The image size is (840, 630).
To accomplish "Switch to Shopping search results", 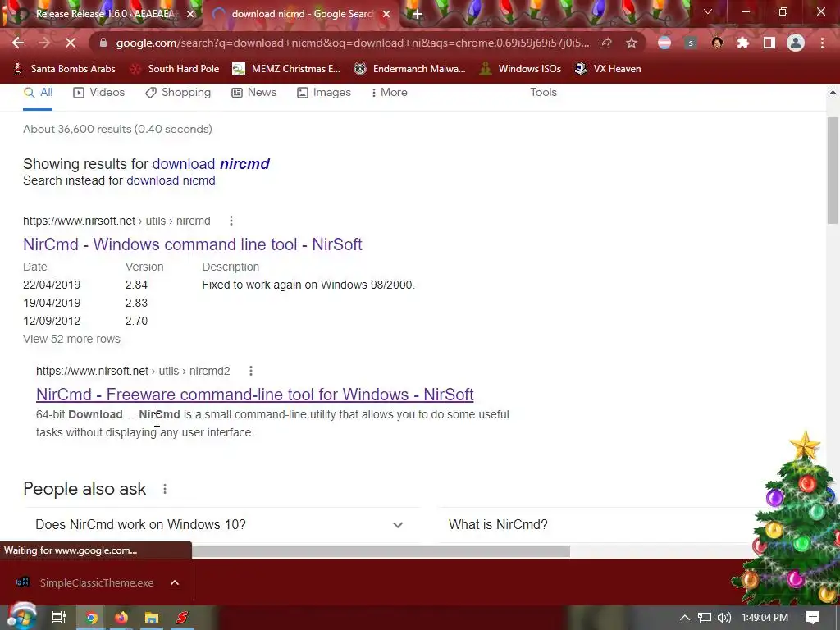I will coord(178,92).
